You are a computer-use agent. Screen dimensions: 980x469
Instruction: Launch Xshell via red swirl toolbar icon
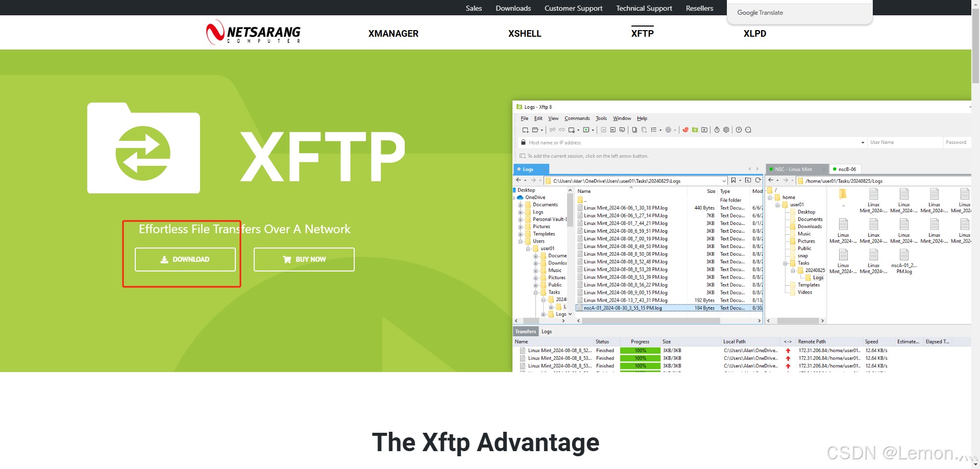[x=685, y=130]
